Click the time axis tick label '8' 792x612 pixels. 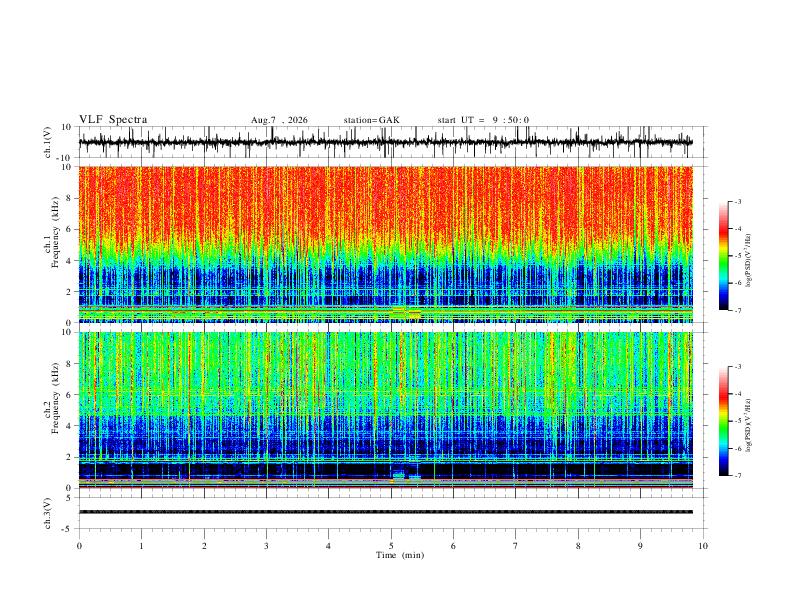coord(578,546)
